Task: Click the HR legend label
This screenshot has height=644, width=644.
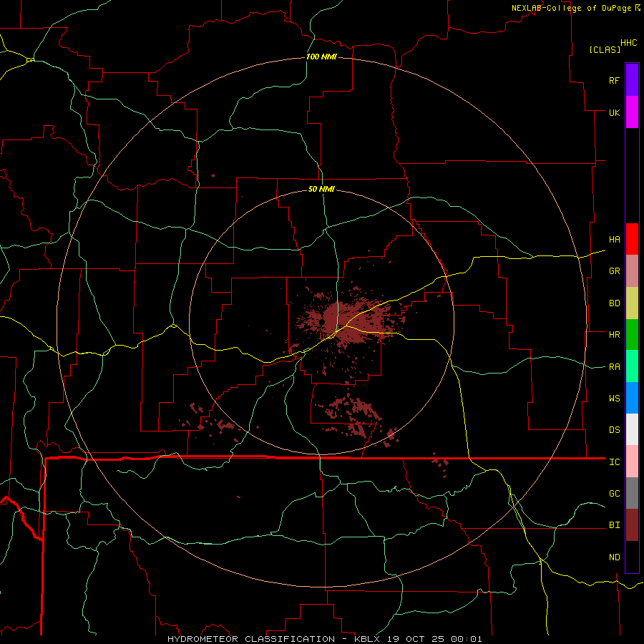Action: tap(614, 335)
